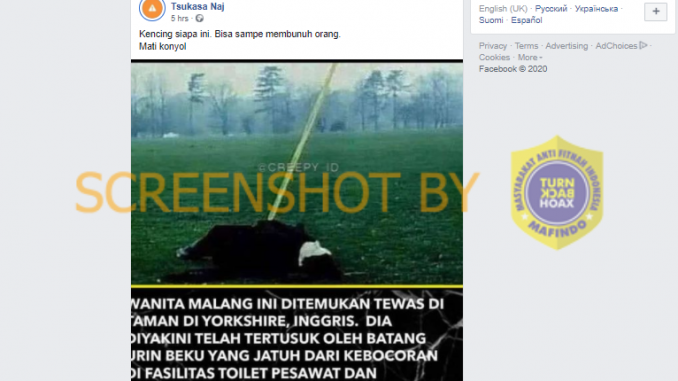Expand the More footer dropdown
This screenshot has height=381, width=678.
(x=530, y=58)
